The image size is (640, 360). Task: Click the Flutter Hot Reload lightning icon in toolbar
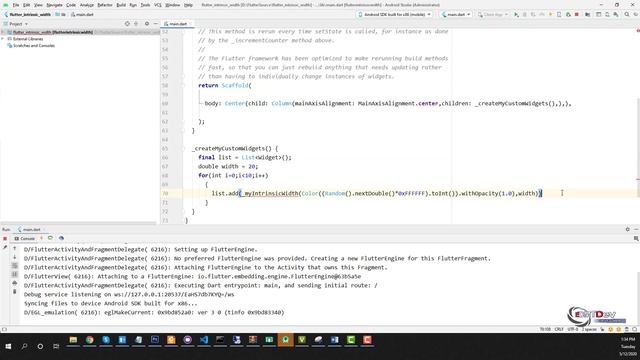550,14
